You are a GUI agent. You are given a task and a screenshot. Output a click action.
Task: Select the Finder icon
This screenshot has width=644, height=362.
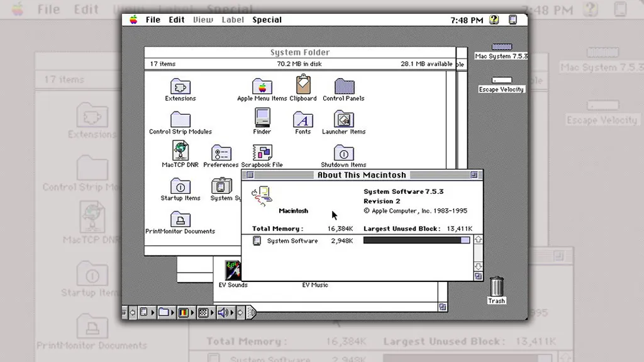point(262,118)
